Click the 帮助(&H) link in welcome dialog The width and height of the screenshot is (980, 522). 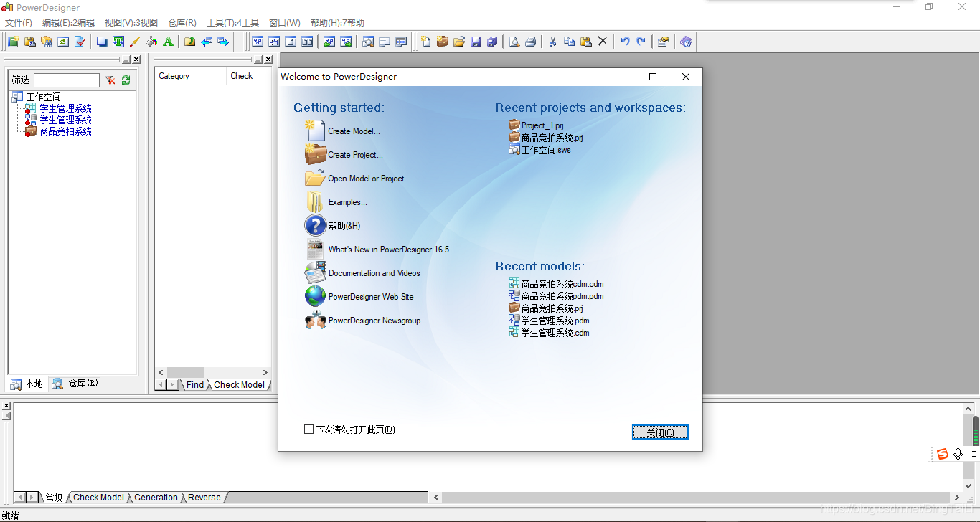344,226
